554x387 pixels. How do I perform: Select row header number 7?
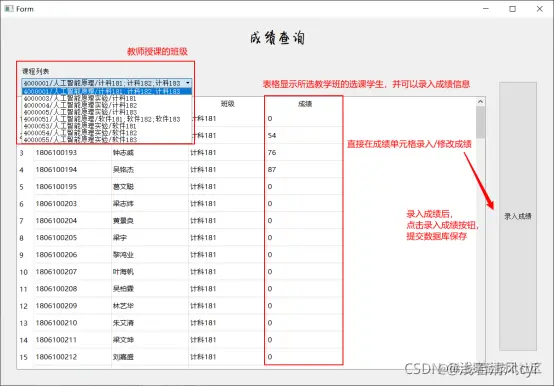tap(25, 221)
